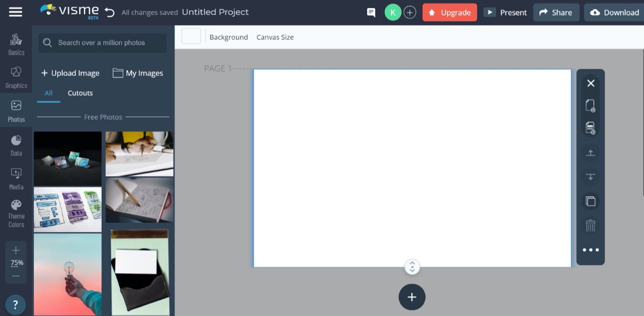Open the Data charts panel
This screenshot has height=316, width=644.
(16, 145)
